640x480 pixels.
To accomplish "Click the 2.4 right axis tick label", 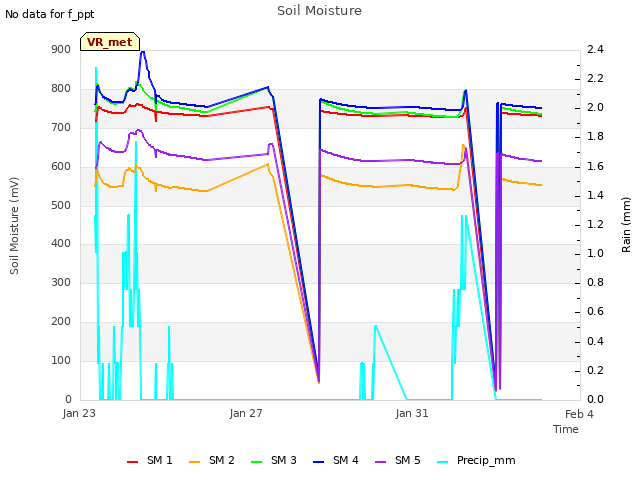I will click(x=595, y=49).
